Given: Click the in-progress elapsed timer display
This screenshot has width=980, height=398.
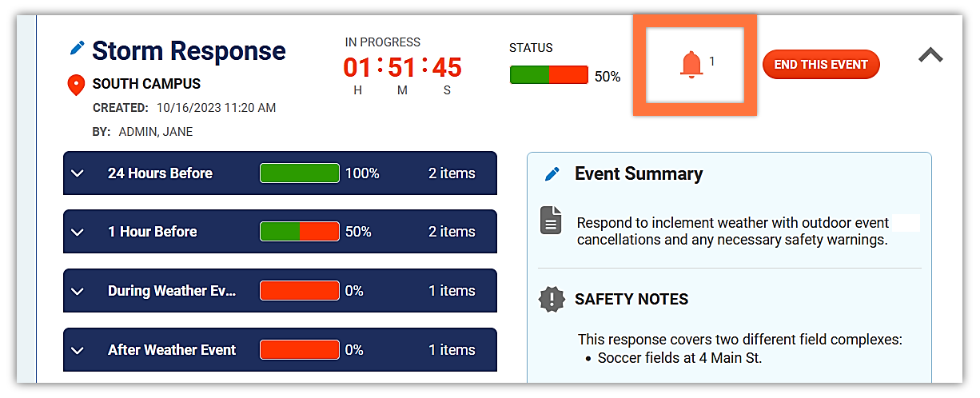Looking at the screenshot, I should point(402,67).
